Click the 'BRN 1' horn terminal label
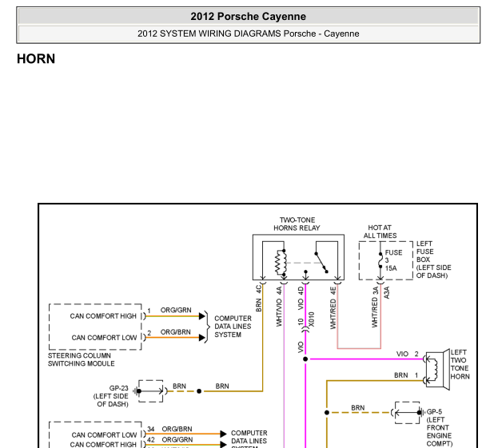Screen dimensions: 482x448 pos(406,375)
